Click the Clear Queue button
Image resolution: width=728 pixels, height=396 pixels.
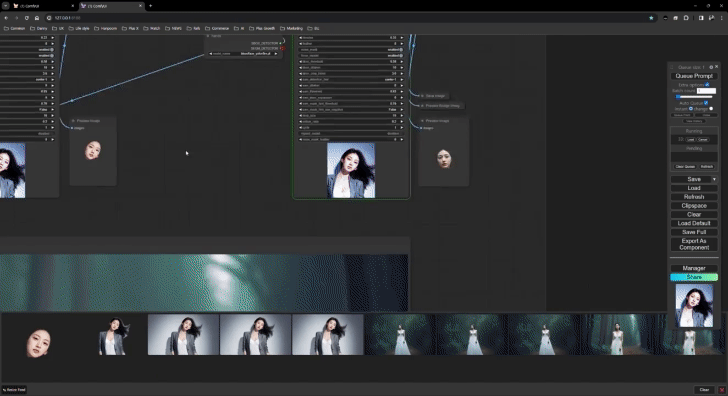[x=685, y=167]
